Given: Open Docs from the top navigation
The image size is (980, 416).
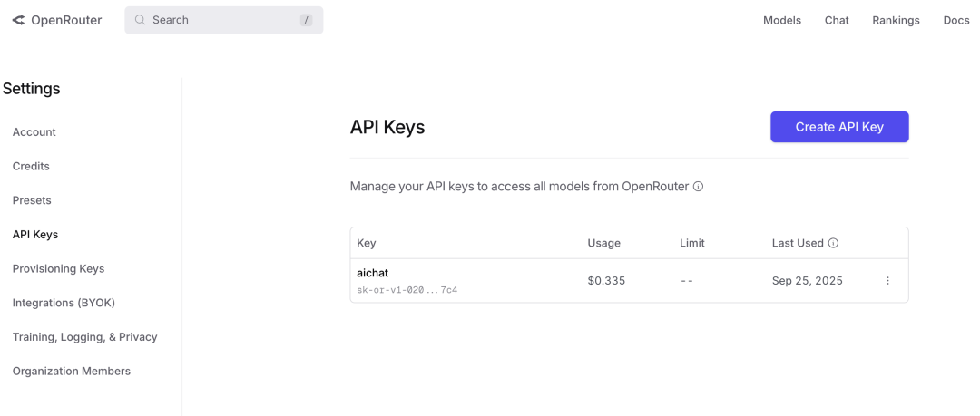Looking at the screenshot, I should tap(956, 20).
